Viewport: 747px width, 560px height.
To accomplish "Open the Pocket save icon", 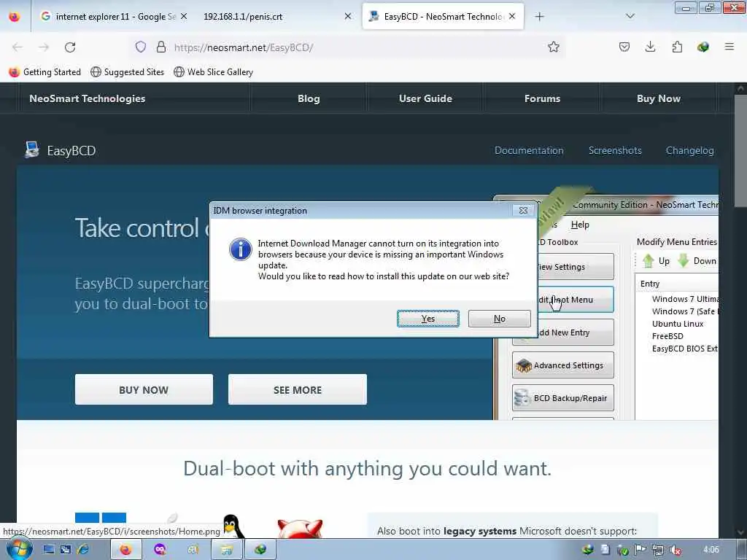I will [x=624, y=47].
